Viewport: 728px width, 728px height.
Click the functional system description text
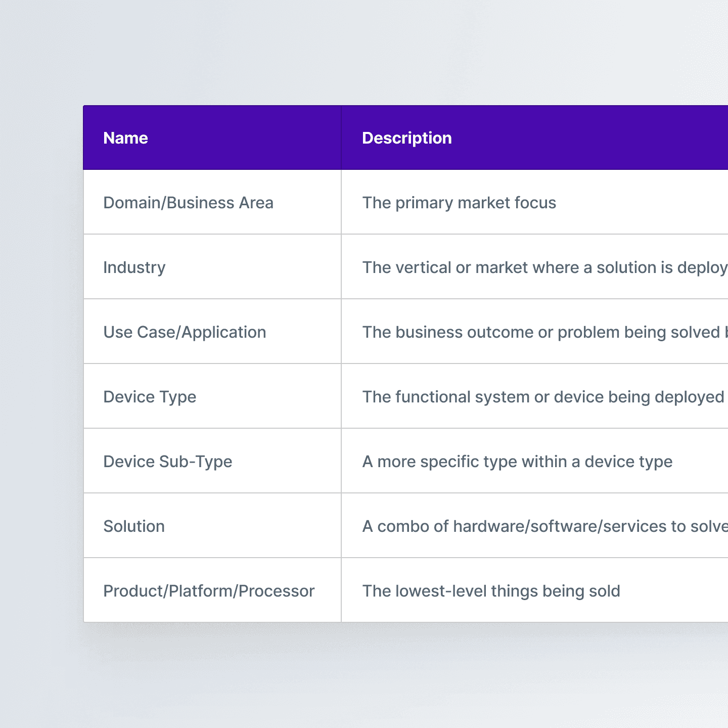pyautogui.click(x=543, y=397)
